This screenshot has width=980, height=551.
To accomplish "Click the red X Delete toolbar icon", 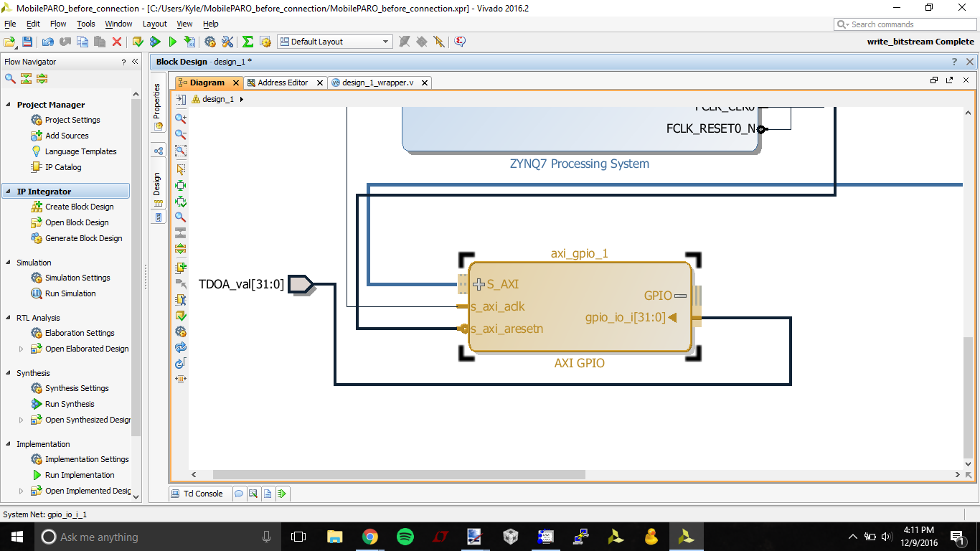I will pyautogui.click(x=117, y=42).
